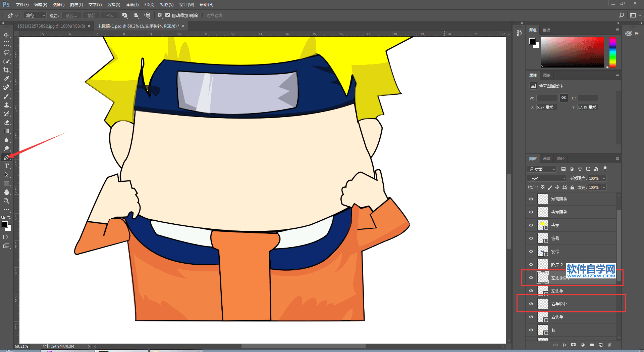Open path arrangement options

[147, 15]
